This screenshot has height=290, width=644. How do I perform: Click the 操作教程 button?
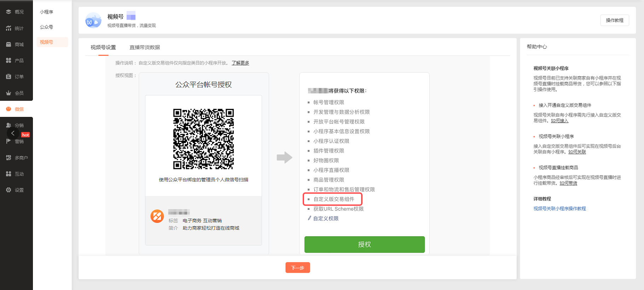pos(614,20)
